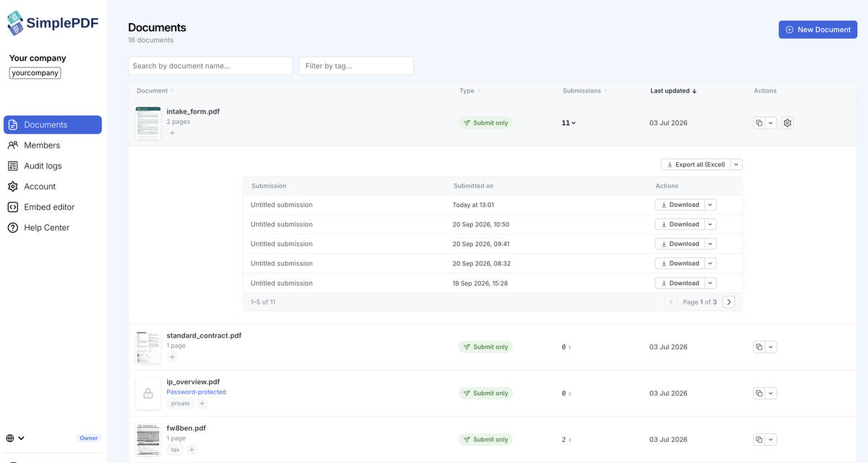Open actions dropdown for standard_contract.pdf

point(771,347)
